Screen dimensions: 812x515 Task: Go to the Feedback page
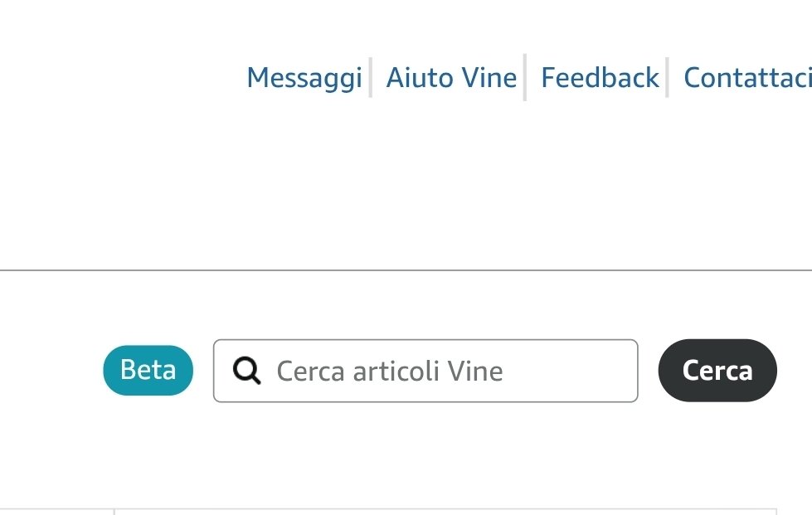(x=600, y=78)
